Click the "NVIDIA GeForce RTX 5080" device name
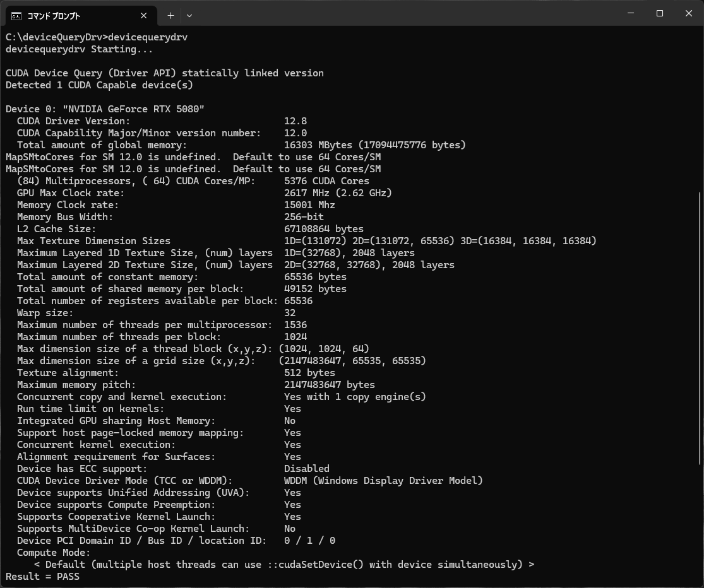 [133, 109]
